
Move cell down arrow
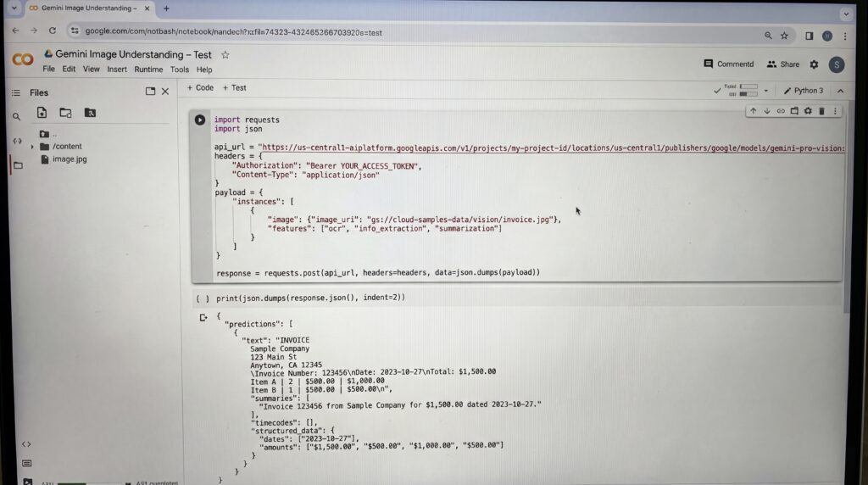(x=766, y=111)
